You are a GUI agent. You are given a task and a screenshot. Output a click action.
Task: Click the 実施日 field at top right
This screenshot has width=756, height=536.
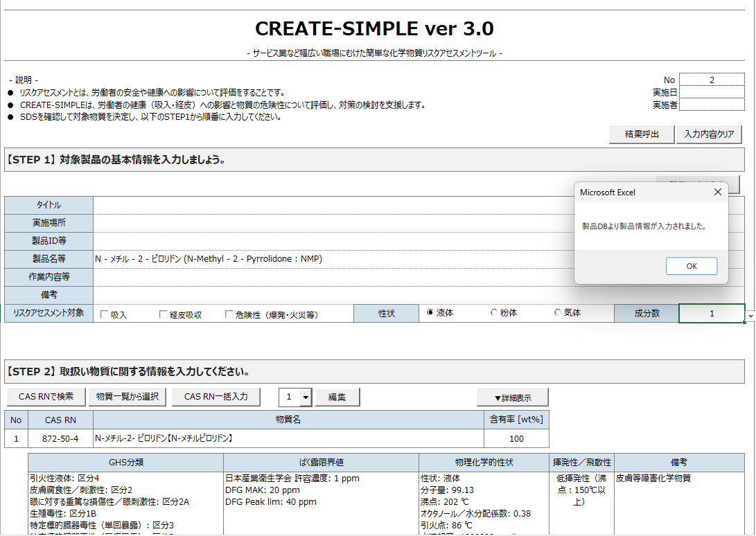(x=712, y=91)
